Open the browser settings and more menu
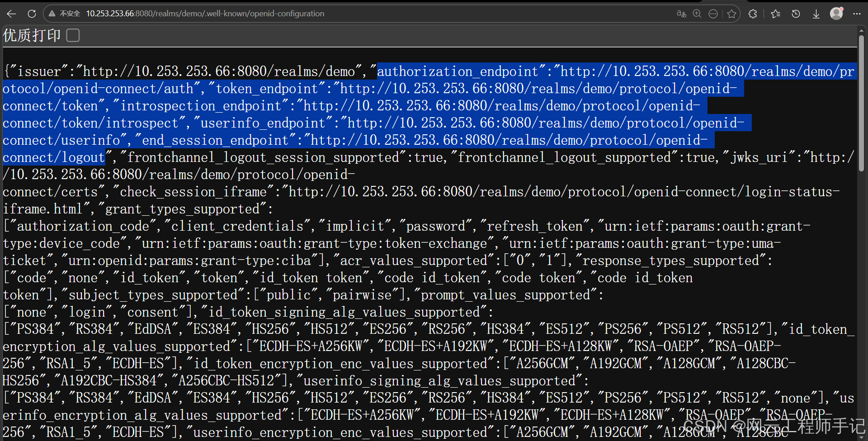 (x=857, y=14)
